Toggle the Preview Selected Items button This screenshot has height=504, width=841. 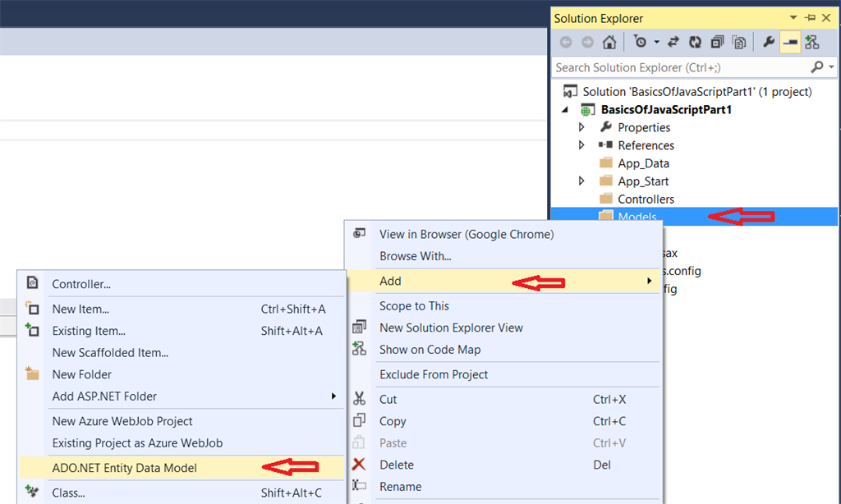click(x=790, y=42)
